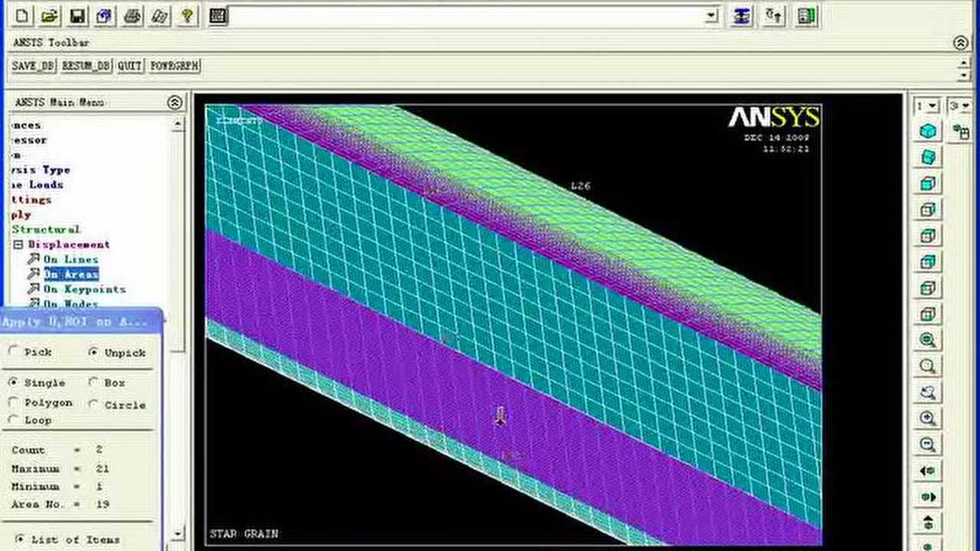This screenshot has height=551, width=980.
Task: Select the isometric view cube icon
Action: coord(928,132)
